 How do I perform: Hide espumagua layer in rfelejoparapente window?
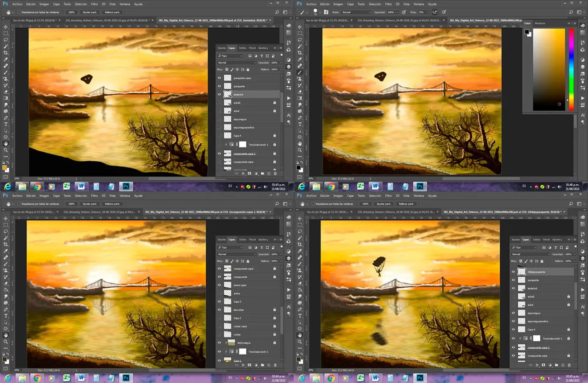514,313
